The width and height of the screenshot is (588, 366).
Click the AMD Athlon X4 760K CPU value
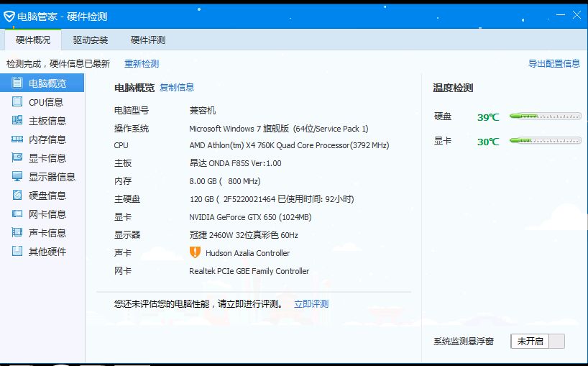tap(289, 145)
